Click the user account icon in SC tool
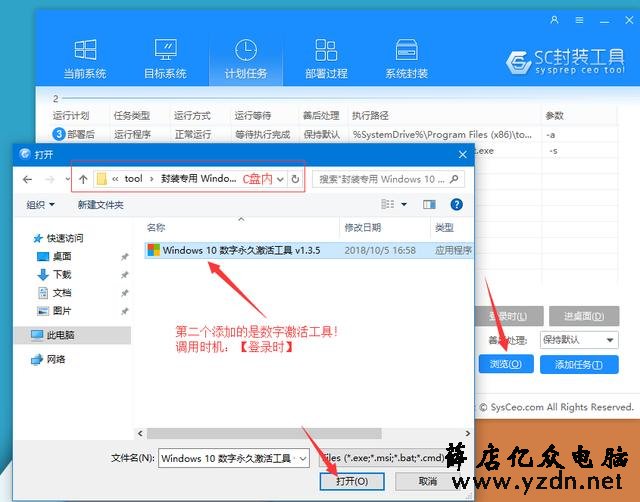 pos(554,20)
